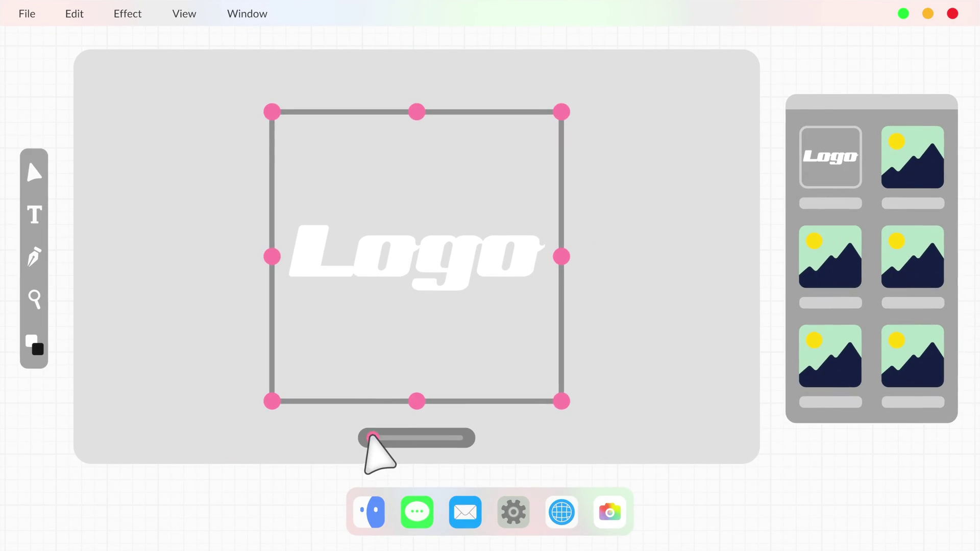This screenshot has height=551, width=980.
Task: Open the Messages app in dock
Action: 416,512
